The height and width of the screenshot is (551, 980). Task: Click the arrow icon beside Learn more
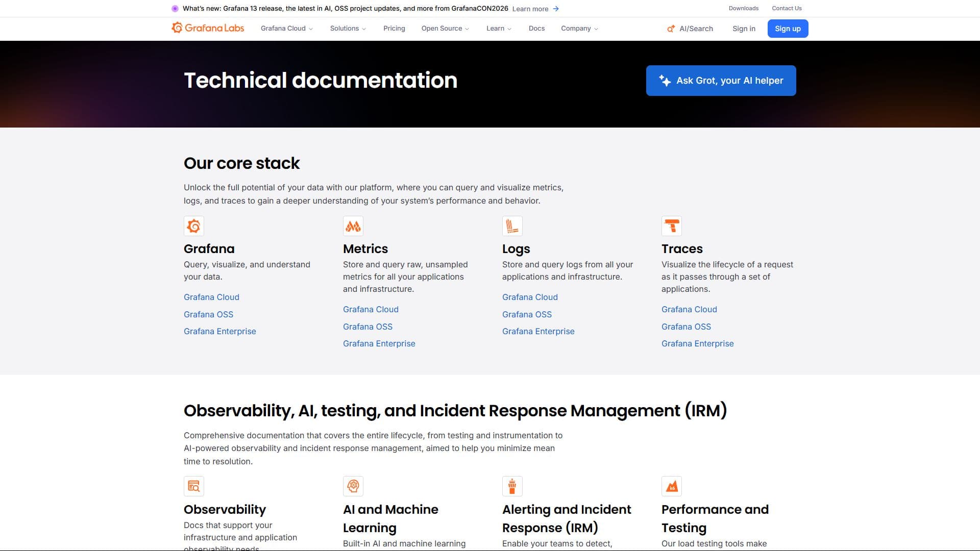pos(556,9)
